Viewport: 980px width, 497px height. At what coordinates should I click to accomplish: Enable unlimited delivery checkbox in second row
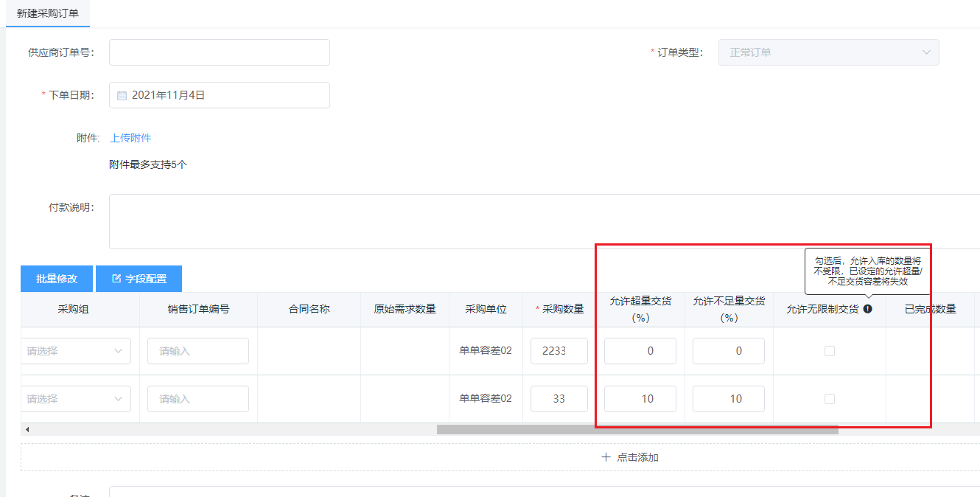pyautogui.click(x=829, y=399)
